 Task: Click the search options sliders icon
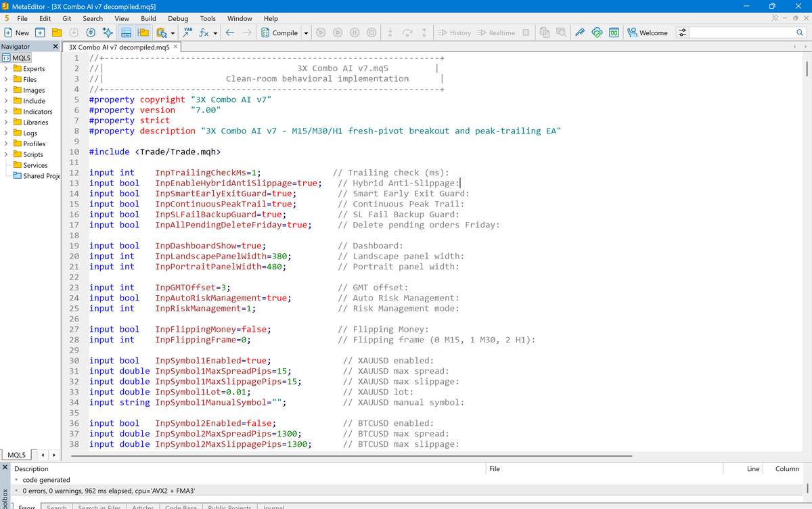pyautogui.click(x=682, y=32)
